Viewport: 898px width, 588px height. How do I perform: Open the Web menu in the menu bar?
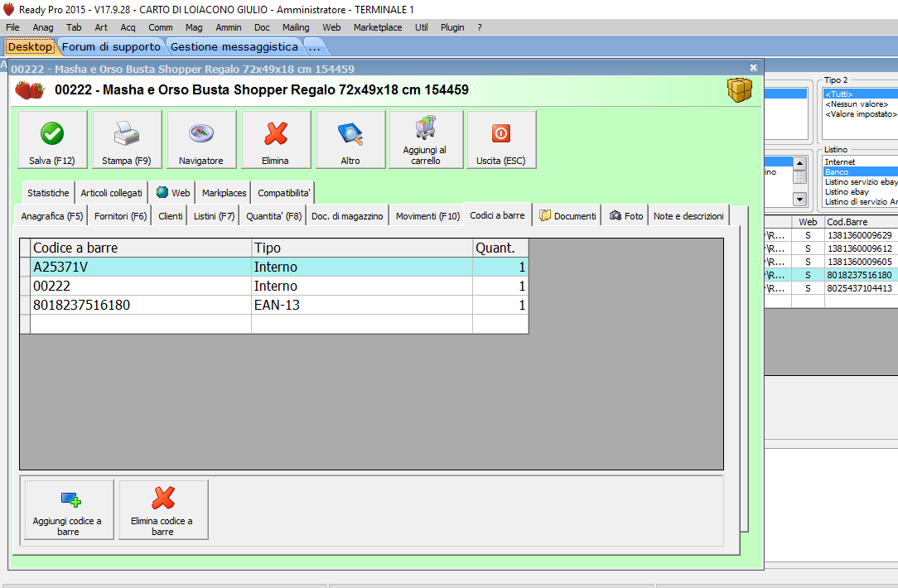pos(331,27)
